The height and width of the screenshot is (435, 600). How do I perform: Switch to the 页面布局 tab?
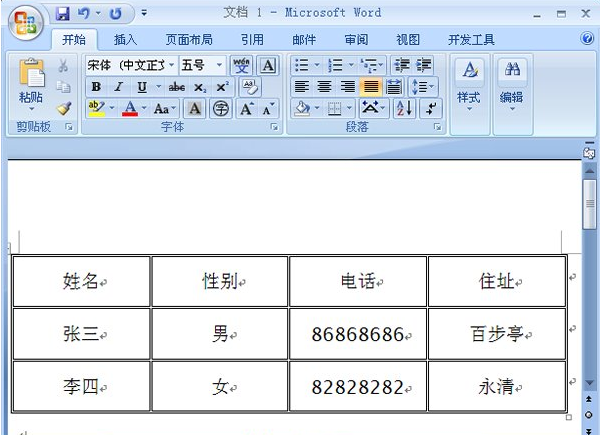point(189,39)
